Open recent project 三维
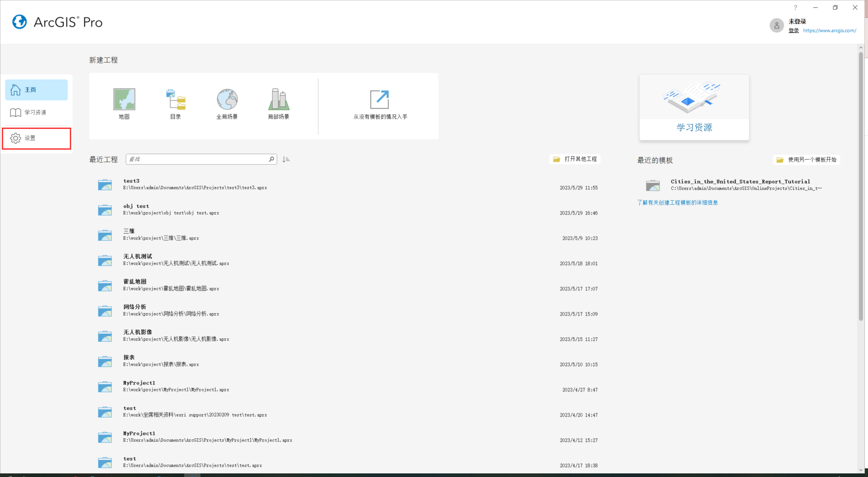The image size is (868, 477). point(348,235)
